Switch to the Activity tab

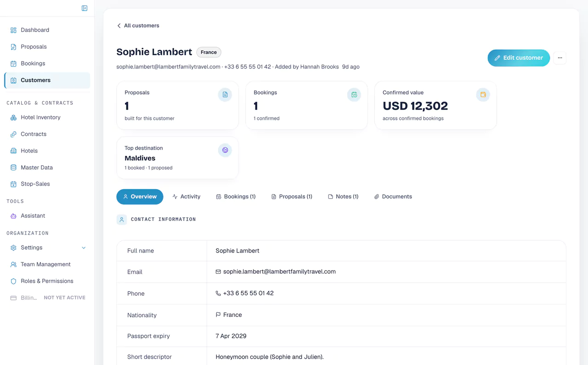[x=187, y=197]
